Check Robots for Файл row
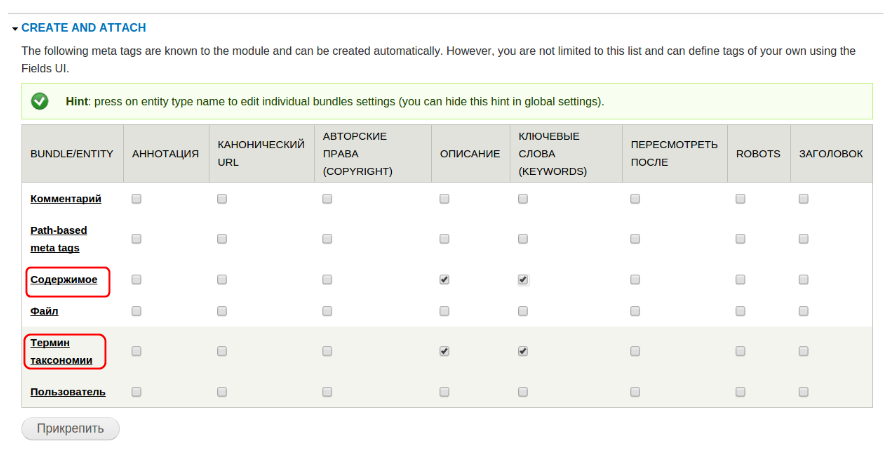 (x=740, y=311)
